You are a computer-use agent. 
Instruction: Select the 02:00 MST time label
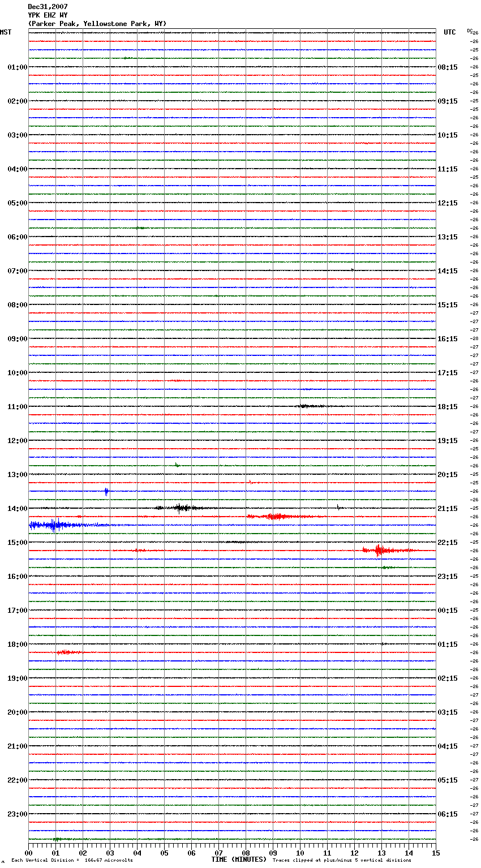coord(17,101)
